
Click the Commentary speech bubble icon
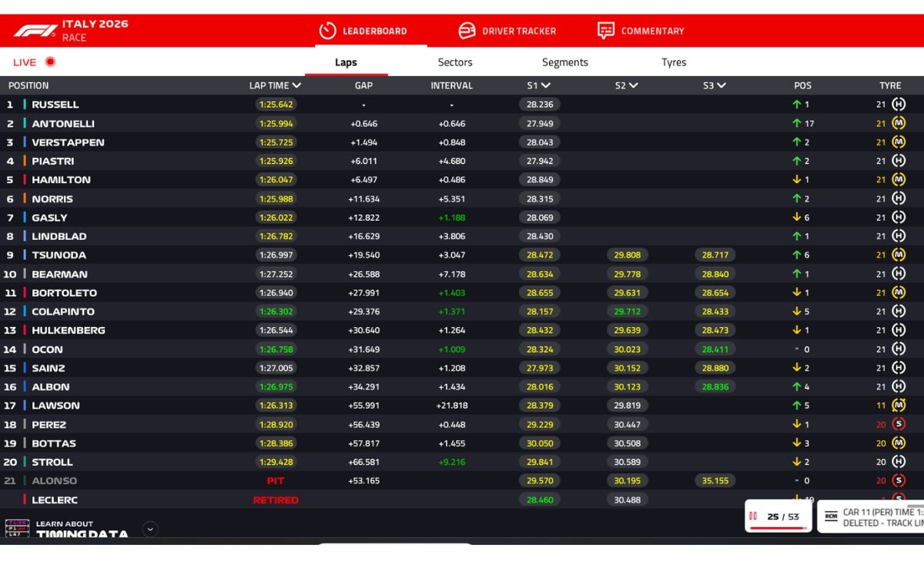[x=606, y=31]
